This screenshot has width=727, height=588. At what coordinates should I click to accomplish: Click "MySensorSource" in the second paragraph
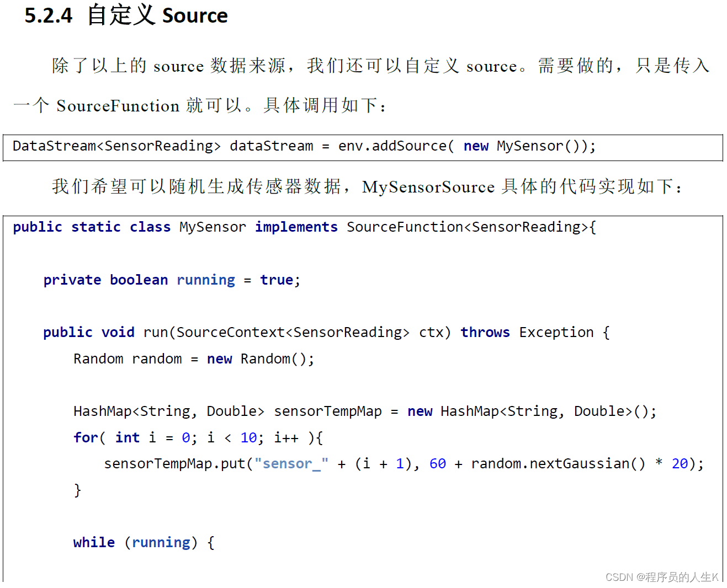[x=428, y=187]
